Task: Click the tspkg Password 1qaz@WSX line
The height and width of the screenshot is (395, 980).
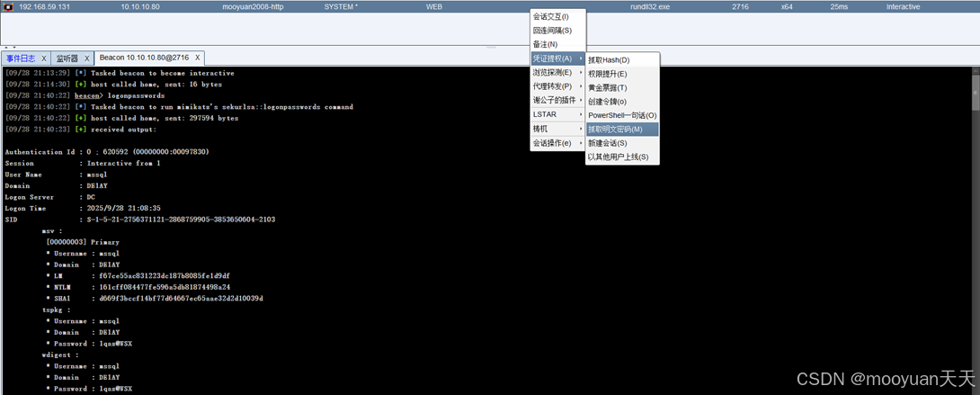Action: tap(89, 343)
